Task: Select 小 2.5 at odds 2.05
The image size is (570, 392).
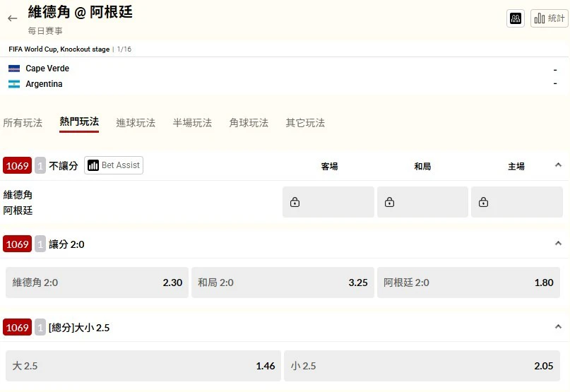Action: point(422,366)
